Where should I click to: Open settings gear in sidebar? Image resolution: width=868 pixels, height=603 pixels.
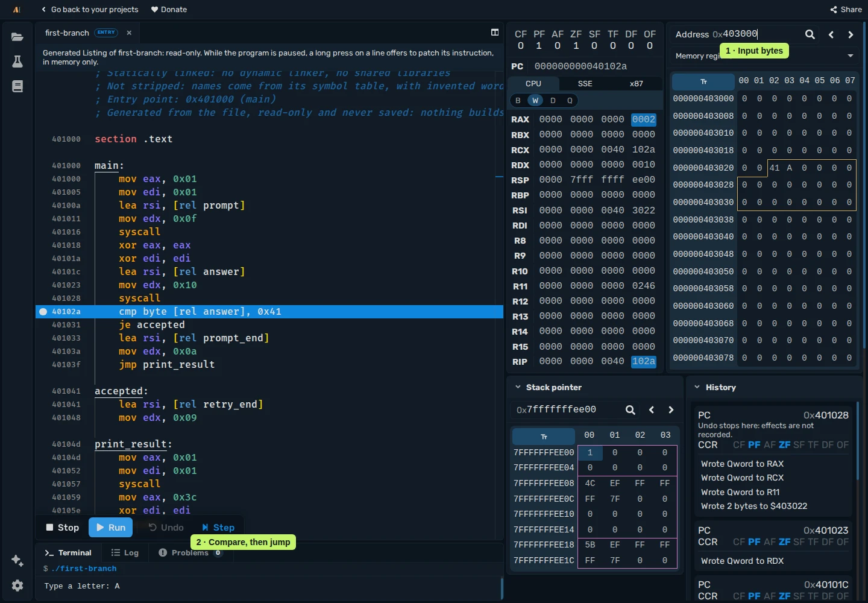pyautogui.click(x=17, y=586)
